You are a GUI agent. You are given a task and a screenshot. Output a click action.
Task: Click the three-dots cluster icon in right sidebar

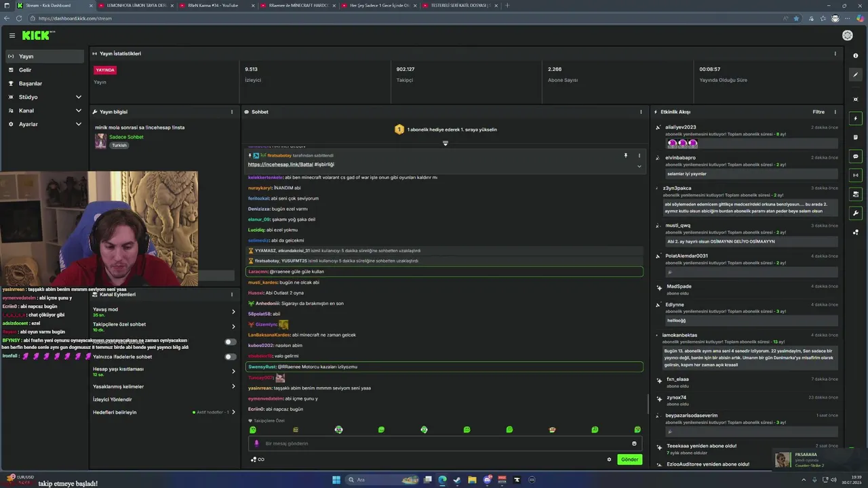coord(856,232)
